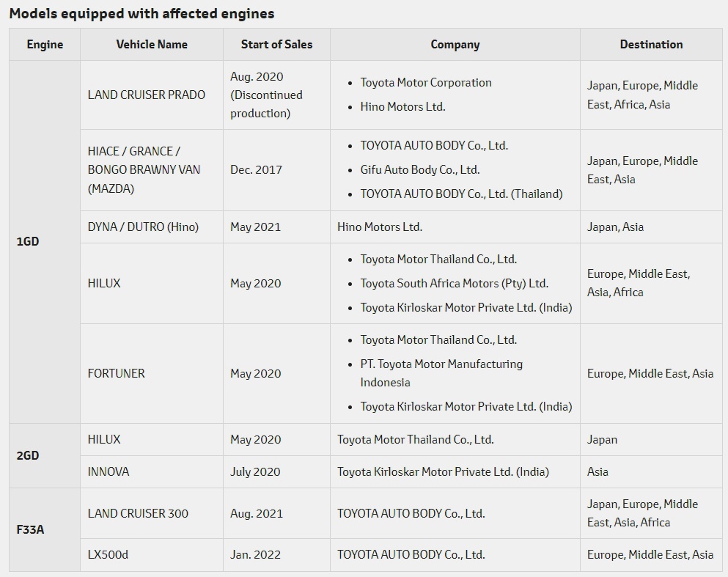The height and width of the screenshot is (577, 728).
Task: Select the FORTUNER vehicle name
Action: (x=116, y=373)
